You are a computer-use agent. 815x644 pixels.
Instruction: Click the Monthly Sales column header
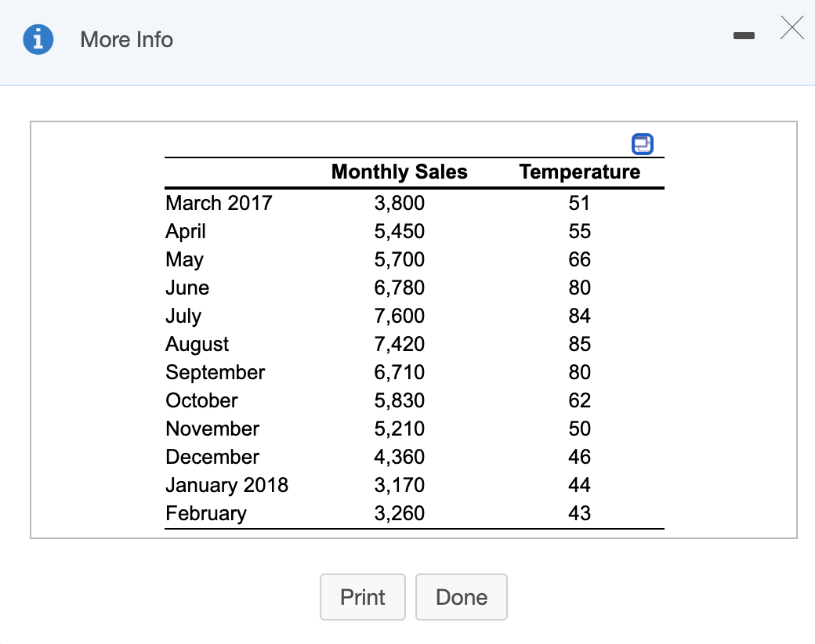tap(399, 172)
